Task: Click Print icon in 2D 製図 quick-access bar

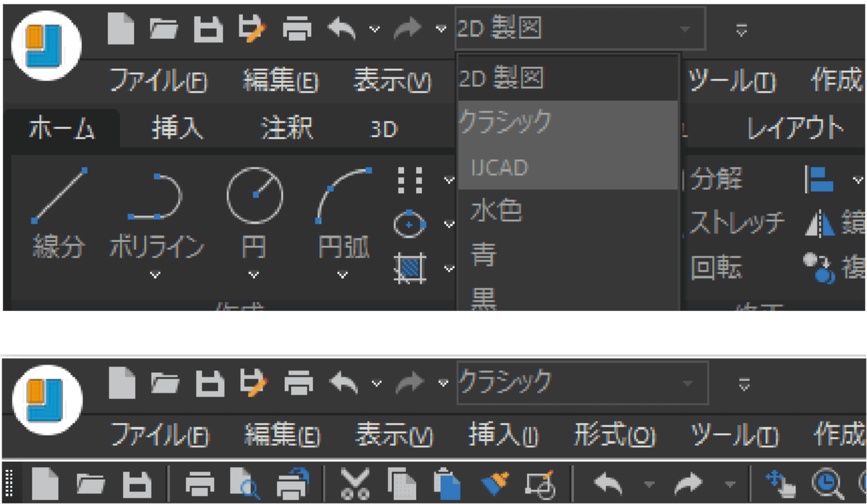Action: (x=297, y=28)
